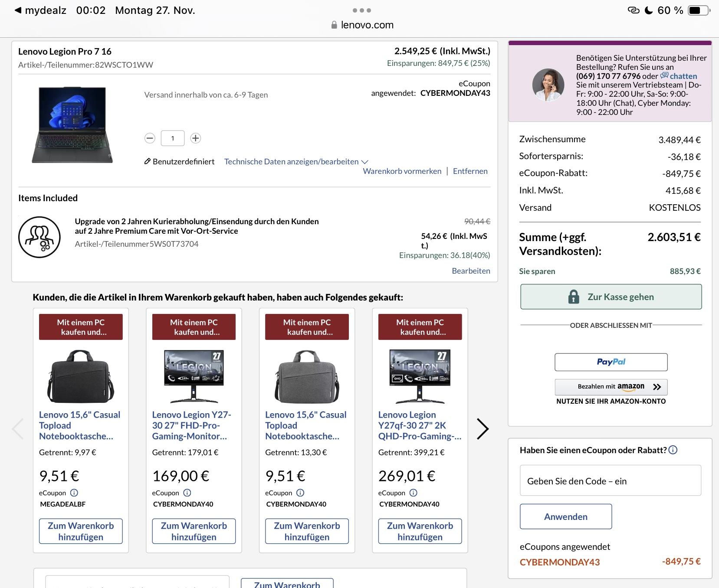Increase laptop quantity with plus button

[196, 138]
